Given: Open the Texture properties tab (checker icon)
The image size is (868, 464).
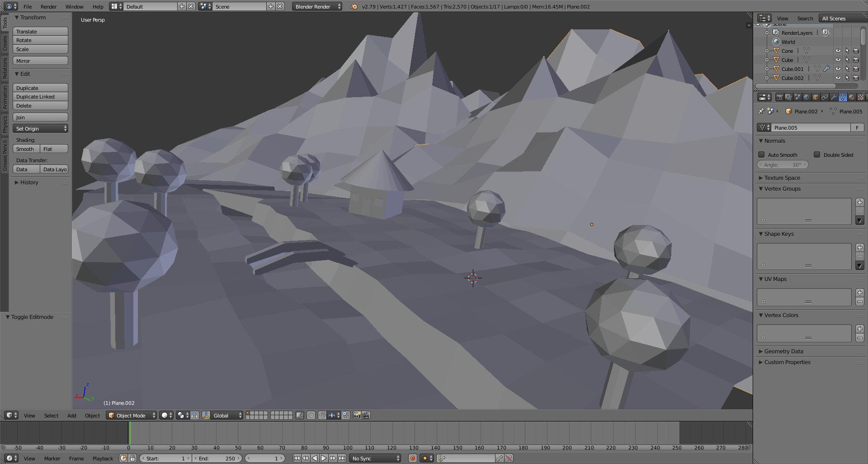Looking at the screenshot, I should [x=861, y=97].
